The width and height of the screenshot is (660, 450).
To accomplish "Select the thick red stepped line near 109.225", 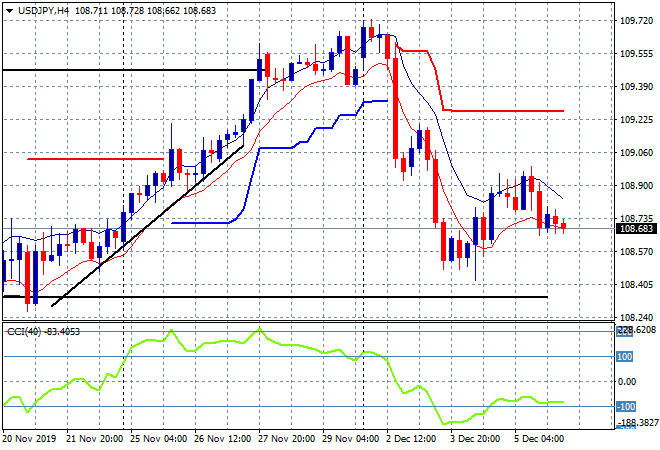I will (505, 111).
